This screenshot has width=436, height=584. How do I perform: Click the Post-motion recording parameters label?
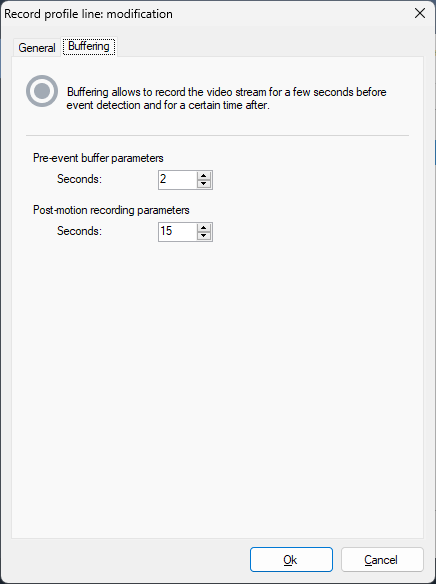coord(111,210)
